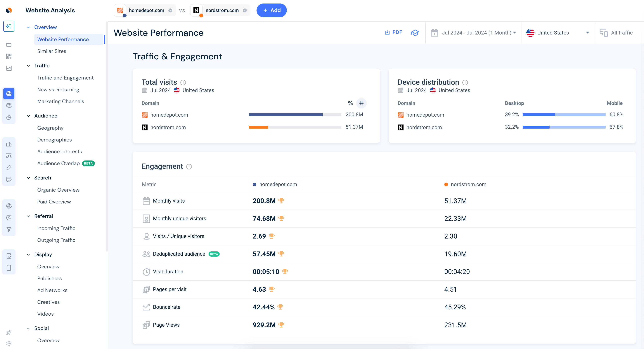The width and height of the screenshot is (644, 349).
Task: Go to Marketing Channels page
Action: click(60, 101)
